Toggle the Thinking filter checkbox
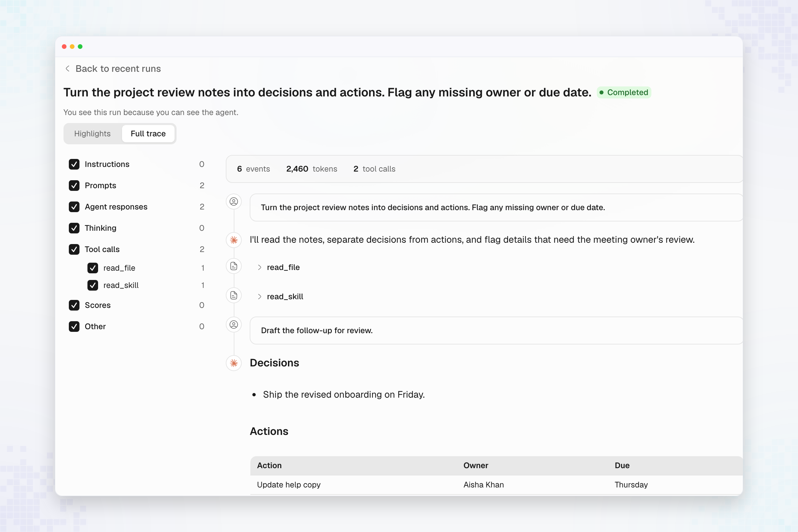 [74, 228]
